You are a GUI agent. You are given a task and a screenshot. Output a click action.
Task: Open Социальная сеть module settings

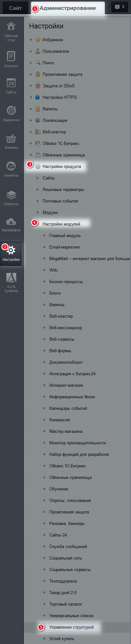click(x=66, y=558)
